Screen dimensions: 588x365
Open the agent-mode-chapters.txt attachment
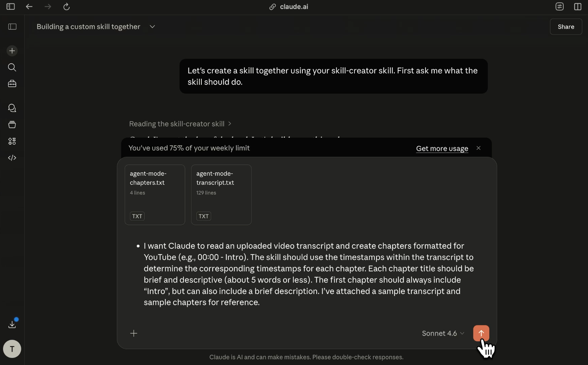point(155,195)
